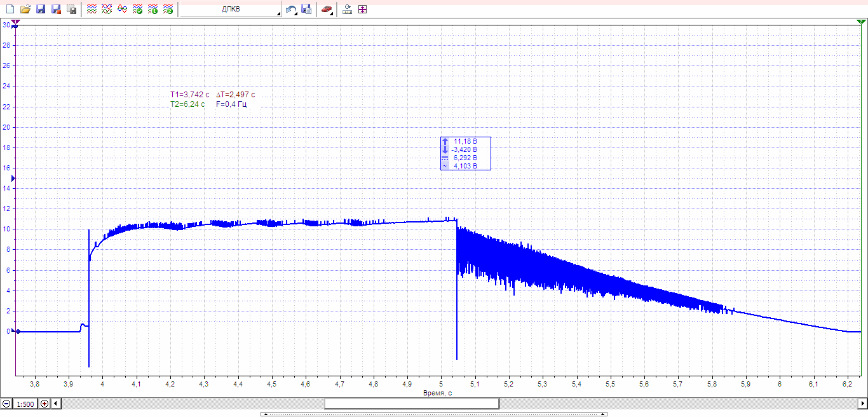868x417 pixels.
Task: Click the horizontal scrollbar right arrow
Action: [x=862, y=403]
